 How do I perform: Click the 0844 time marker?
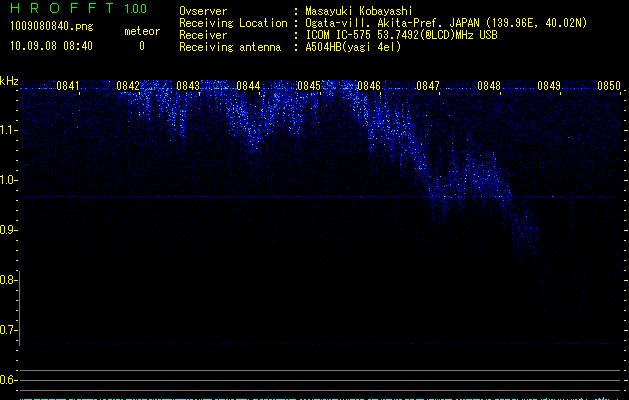[x=248, y=86]
